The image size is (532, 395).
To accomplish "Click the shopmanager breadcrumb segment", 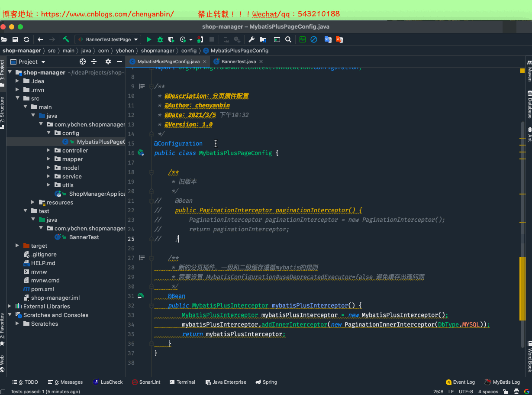I will pyautogui.click(x=158, y=51).
